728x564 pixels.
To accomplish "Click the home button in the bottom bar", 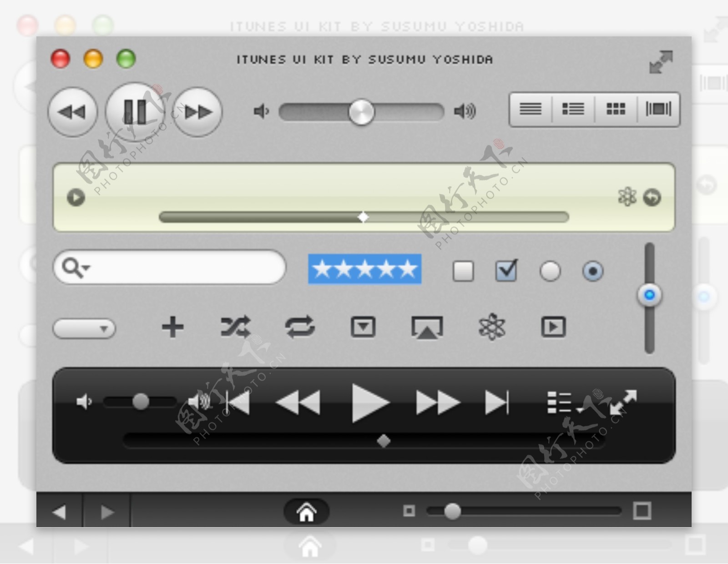I will 306,512.
